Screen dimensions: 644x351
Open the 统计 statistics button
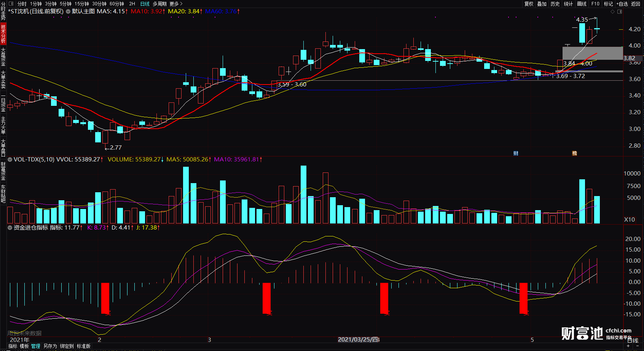click(568, 4)
